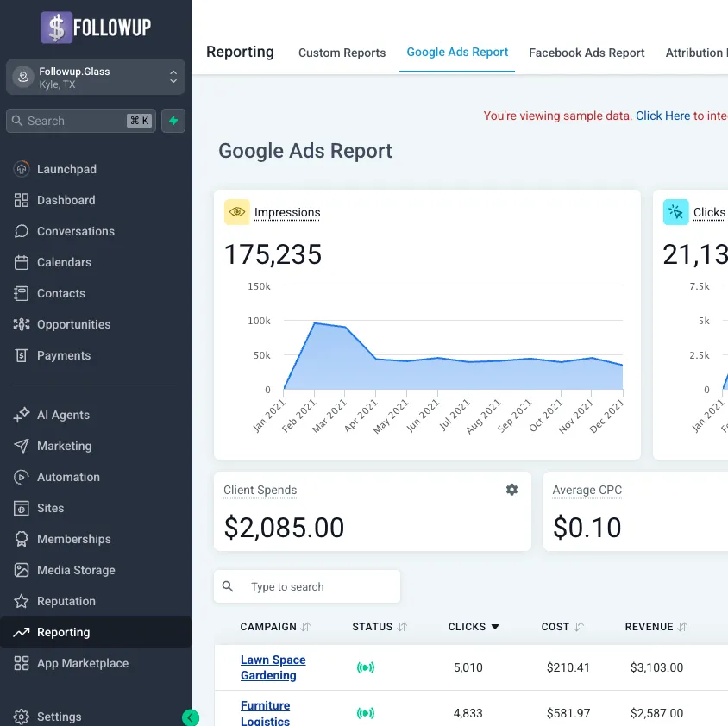Image resolution: width=728 pixels, height=726 pixels.
Task: Sort the table by the CAMPAIGN column
Action: pyautogui.click(x=275, y=627)
